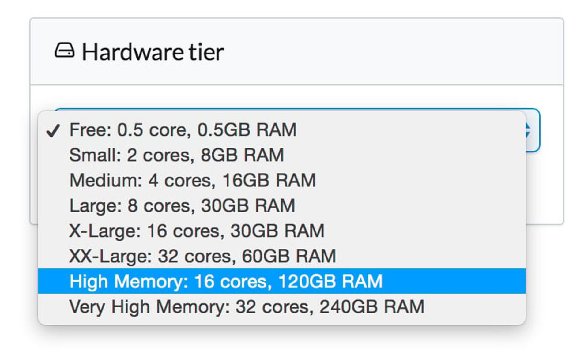Click the Hardware tier title text
The image size is (588, 364).
(153, 51)
